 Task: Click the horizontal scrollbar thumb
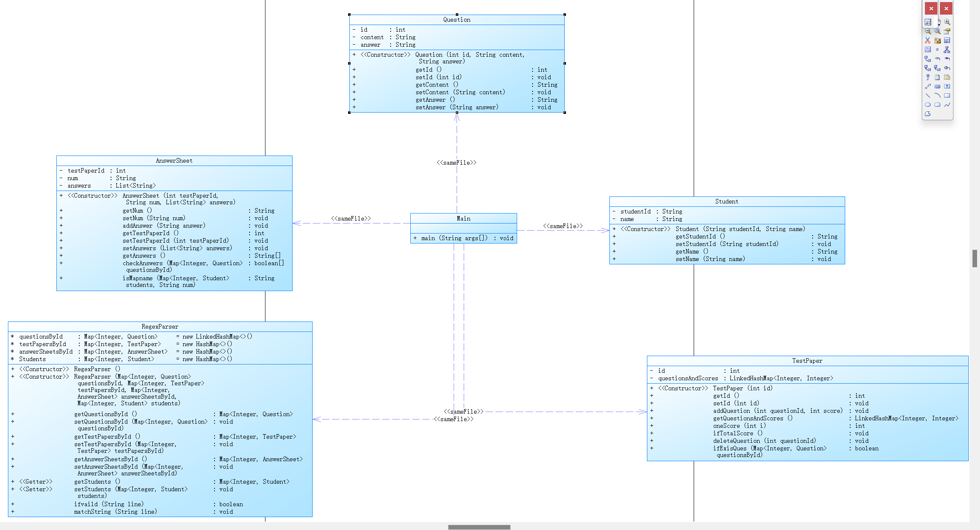[479, 527]
